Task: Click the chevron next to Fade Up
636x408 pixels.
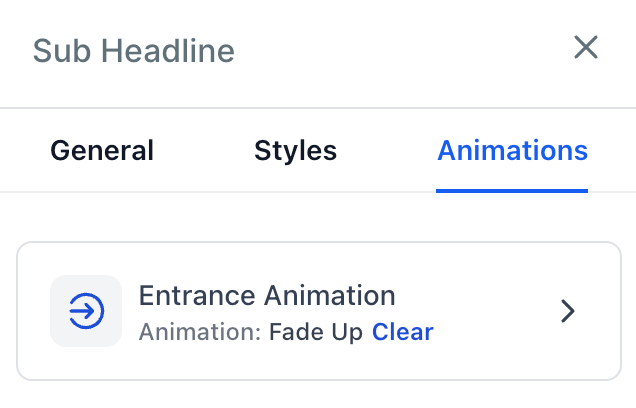Action: [x=568, y=311]
